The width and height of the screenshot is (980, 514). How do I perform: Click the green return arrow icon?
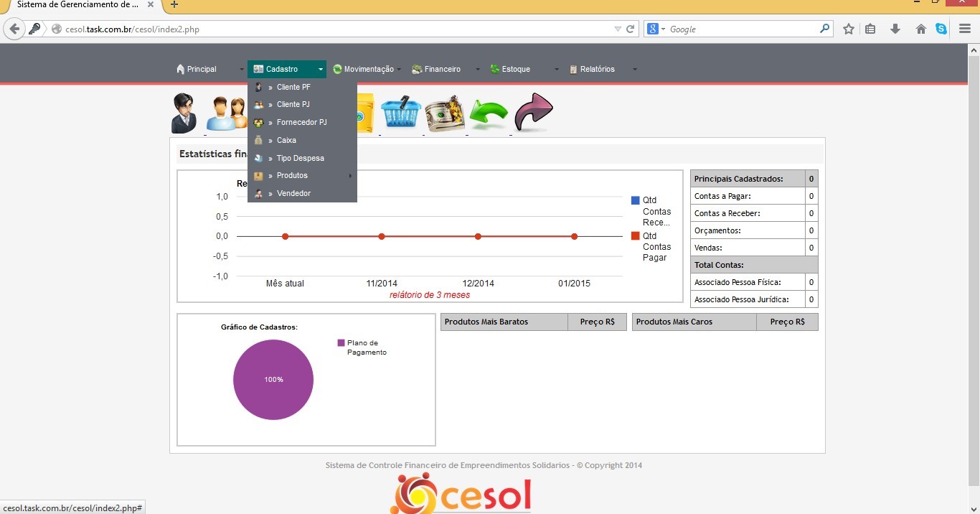click(x=489, y=113)
